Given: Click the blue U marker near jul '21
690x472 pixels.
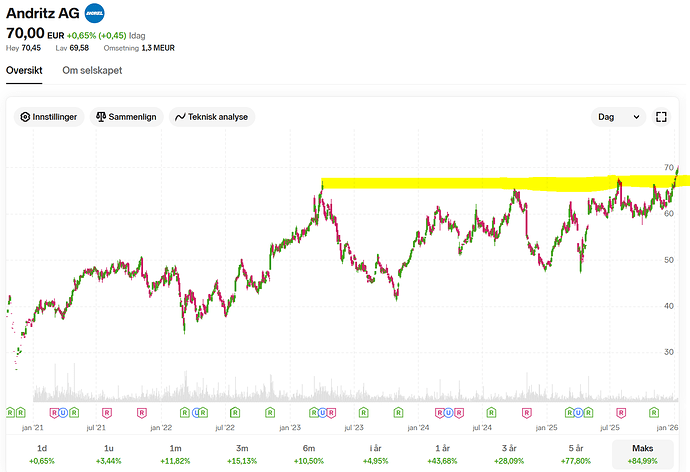Looking at the screenshot, I should point(63,412).
